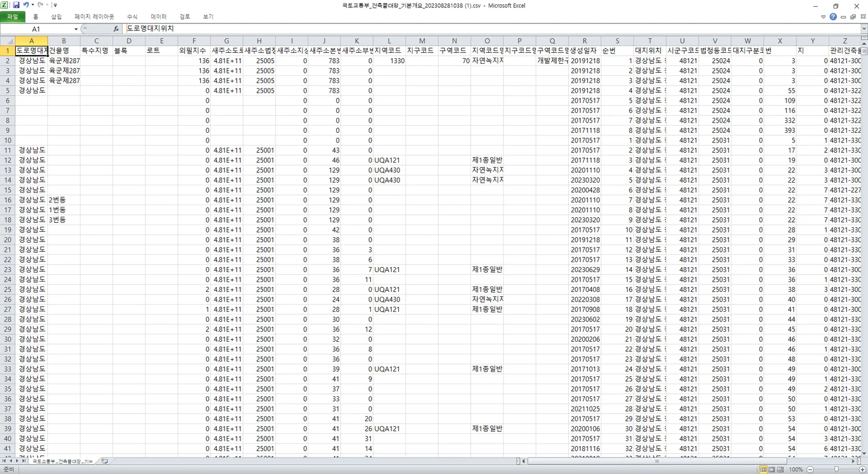The image size is (868, 474).
Task: Expand the formula bar with the chevron
Action: [x=864, y=29]
